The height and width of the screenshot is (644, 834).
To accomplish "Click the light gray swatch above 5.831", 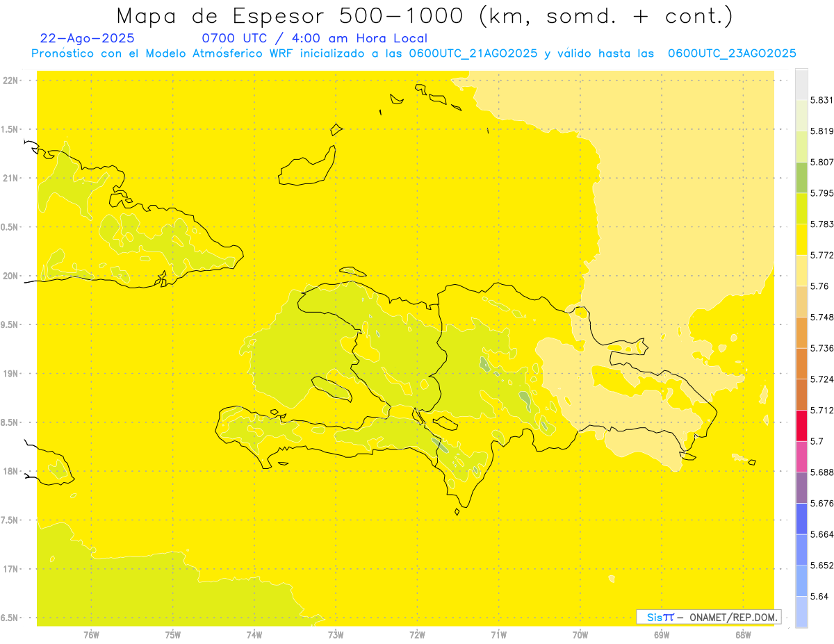I will click(801, 84).
